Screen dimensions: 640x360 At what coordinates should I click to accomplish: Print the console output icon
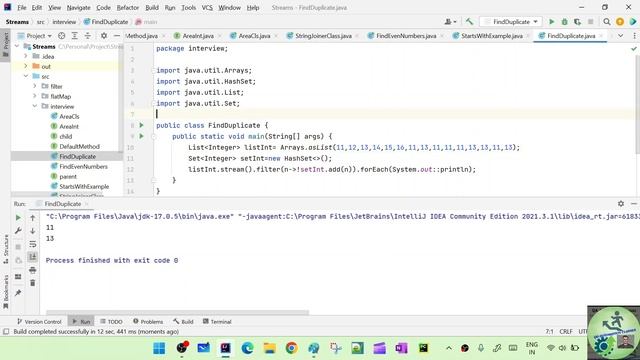(x=33, y=270)
